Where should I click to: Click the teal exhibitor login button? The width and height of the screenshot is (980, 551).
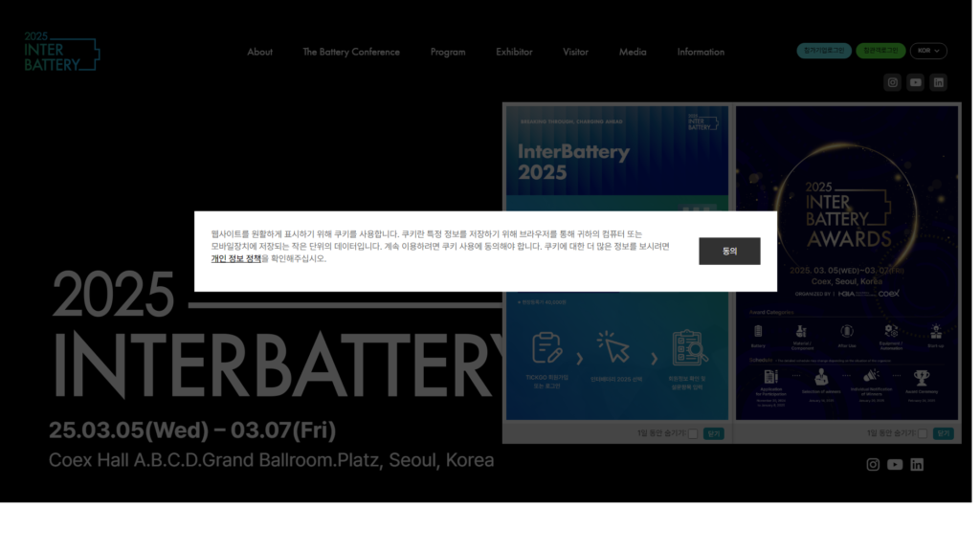824,51
